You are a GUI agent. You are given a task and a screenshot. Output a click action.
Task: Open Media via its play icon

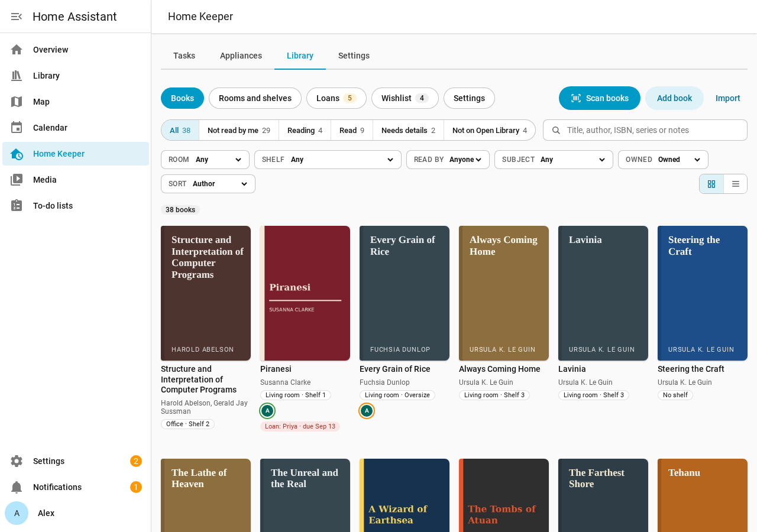pyautogui.click(x=17, y=180)
